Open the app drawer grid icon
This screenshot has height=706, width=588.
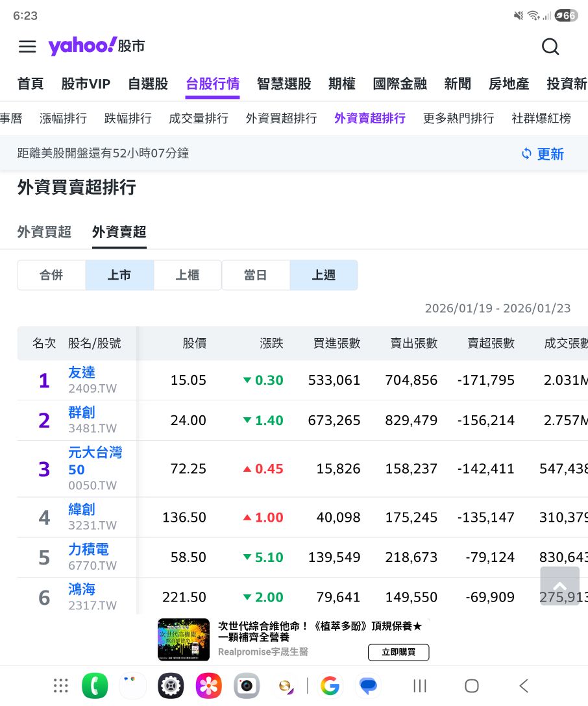[x=60, y=686]
